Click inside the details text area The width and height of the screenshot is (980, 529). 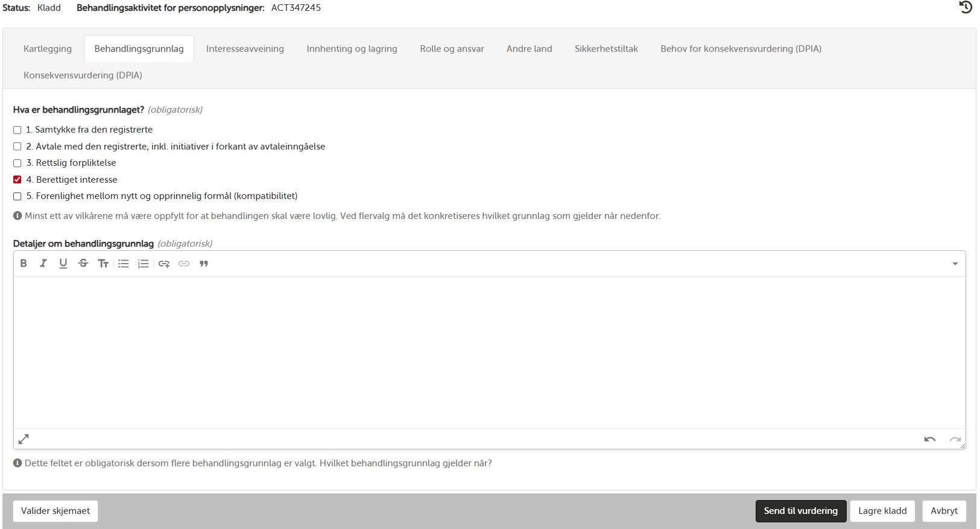tap(488, 353)
